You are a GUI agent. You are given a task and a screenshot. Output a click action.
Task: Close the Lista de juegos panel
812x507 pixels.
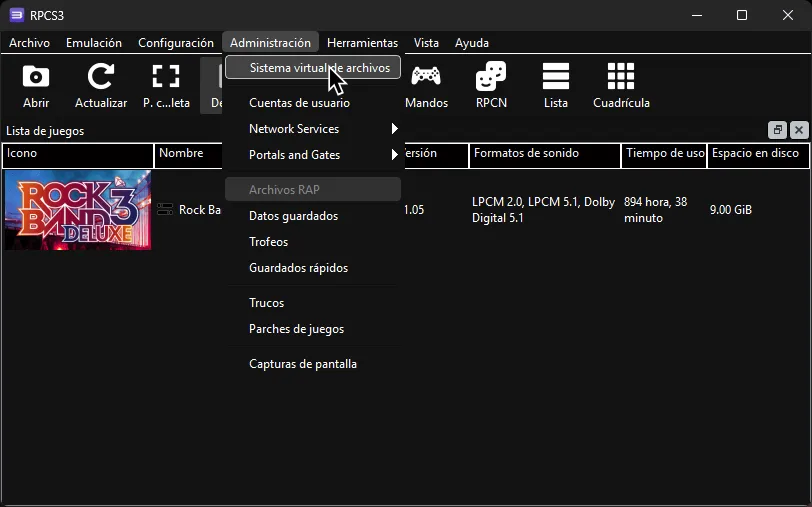click(799, 130)
